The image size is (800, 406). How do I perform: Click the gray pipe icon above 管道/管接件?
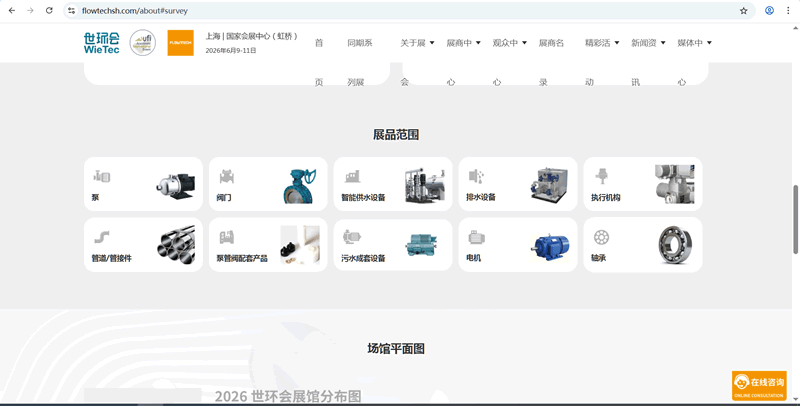(x=101, y=237)
